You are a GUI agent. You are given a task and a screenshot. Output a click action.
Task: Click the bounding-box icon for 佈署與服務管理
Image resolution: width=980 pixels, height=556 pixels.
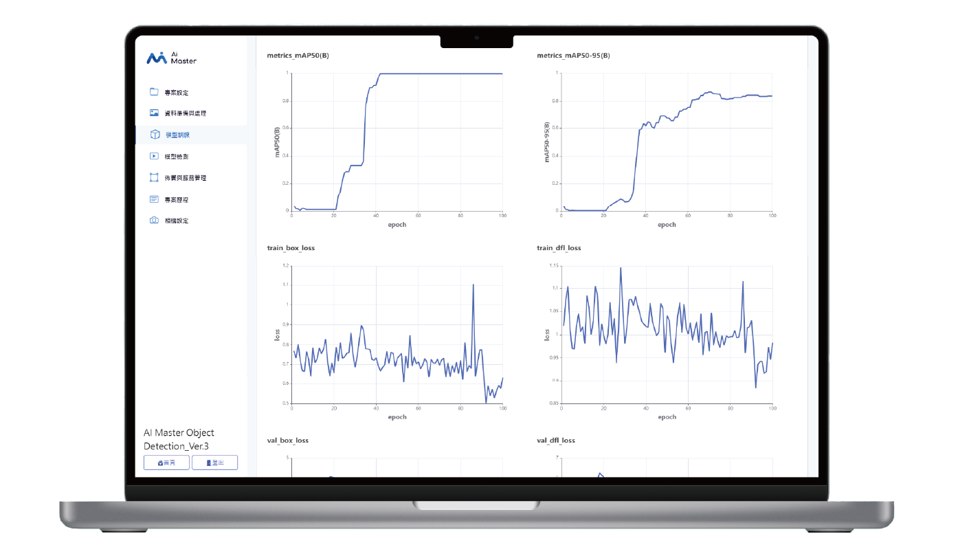pos(154,177)
